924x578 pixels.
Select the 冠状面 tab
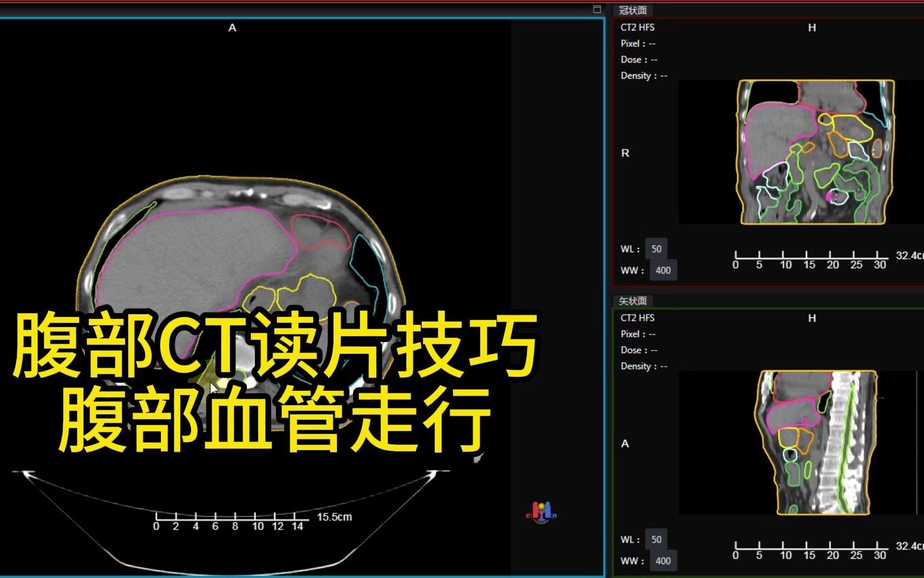pyautogui.click(x=633, y=10)
